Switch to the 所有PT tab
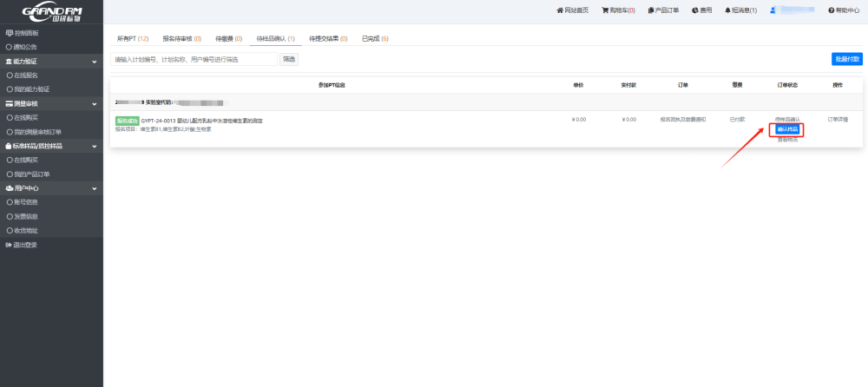868x387 pixels. (133, 39)
